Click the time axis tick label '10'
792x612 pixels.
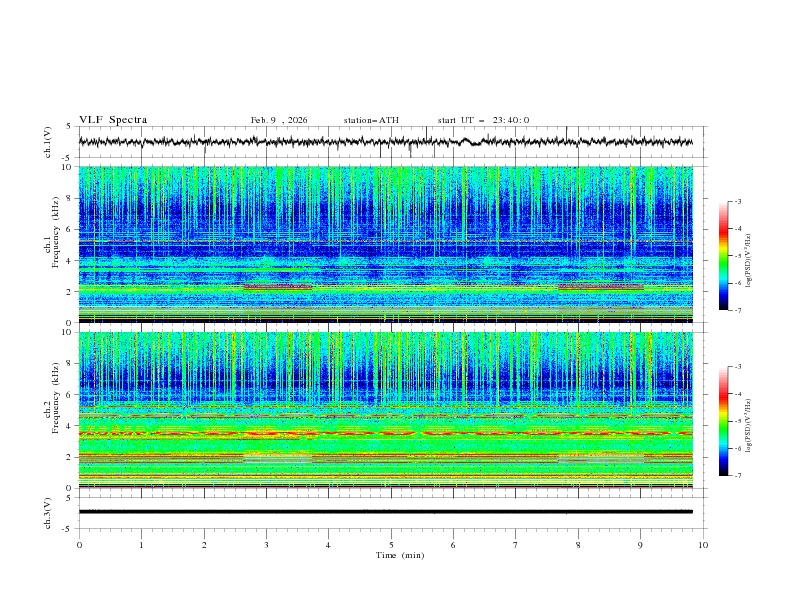pyautogui.click(x=703, y=545)
